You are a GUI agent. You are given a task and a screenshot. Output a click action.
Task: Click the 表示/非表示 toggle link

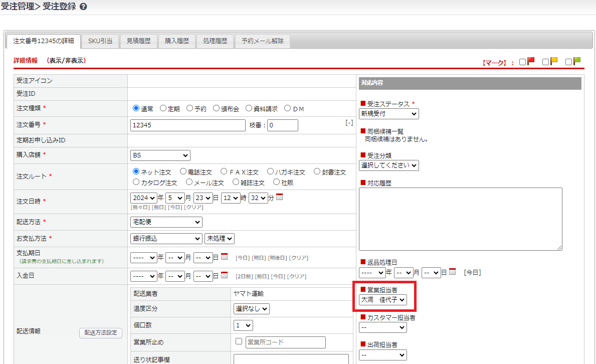[x=66, y=61]
